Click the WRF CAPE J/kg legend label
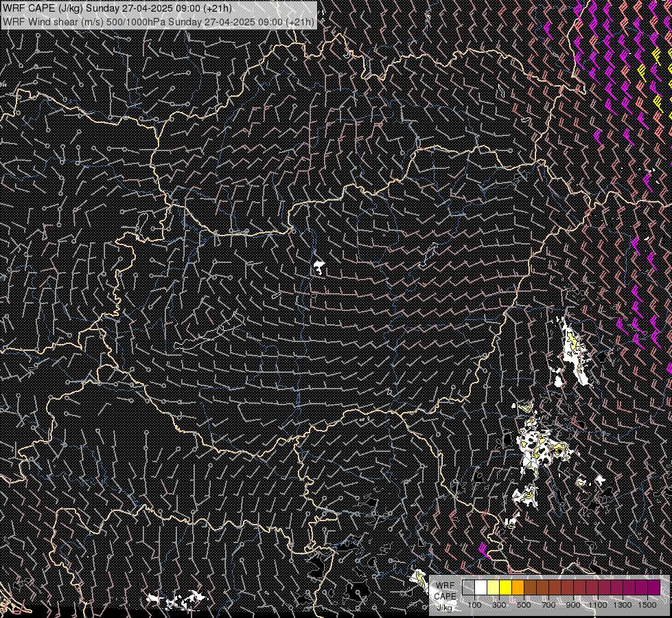The image size is (672, 618). click(445, 597)
